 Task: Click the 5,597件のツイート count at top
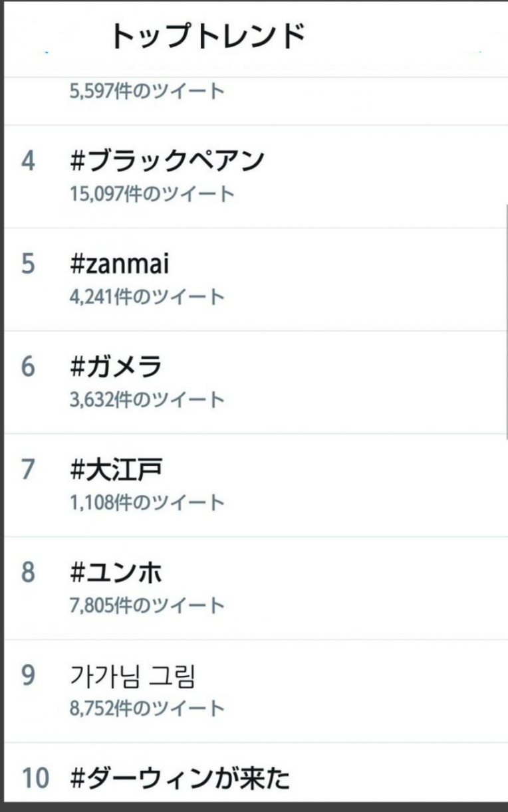[x=147, y=91]
